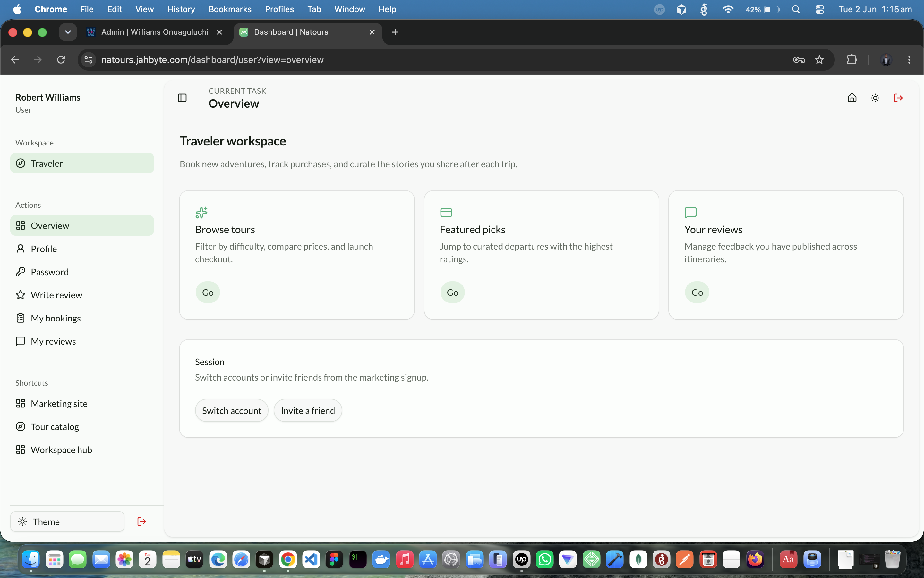Open the Apple menu
The width and height of the screenshot is (924, 578).
17,9
